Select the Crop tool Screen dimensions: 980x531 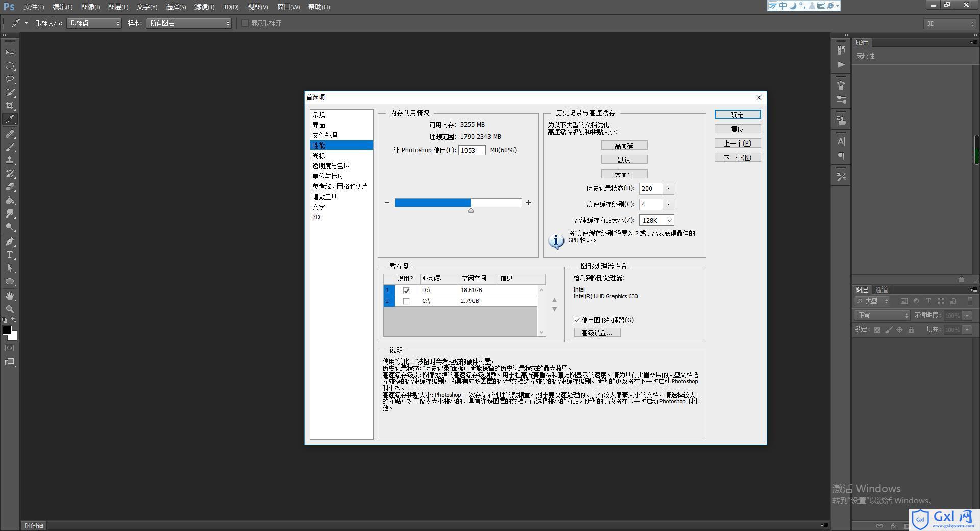click(x=10, y=106)
